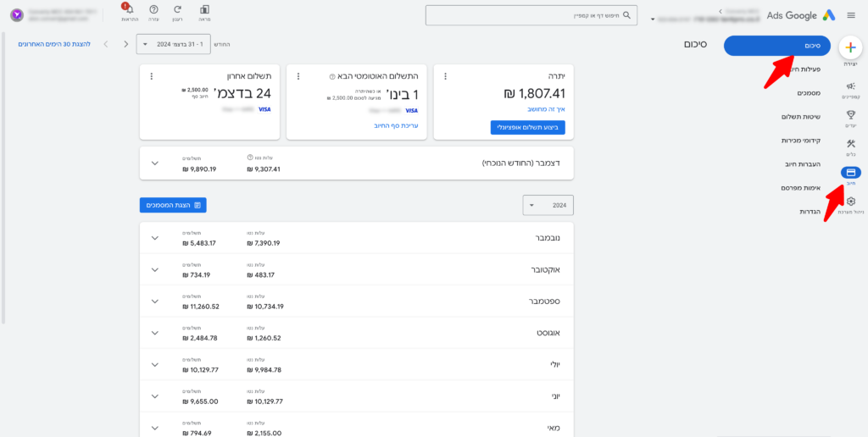868x437 pixels.
Task: Open the Appearance (מראה) icon
Action: [x=204, y=11]
